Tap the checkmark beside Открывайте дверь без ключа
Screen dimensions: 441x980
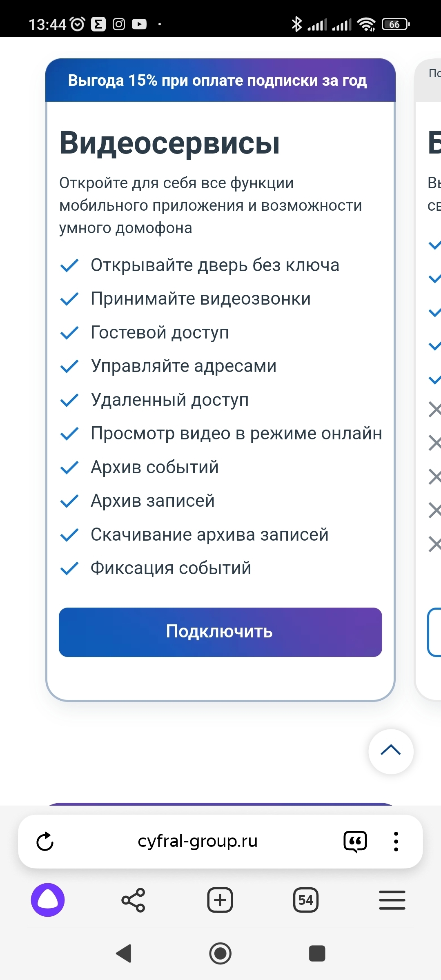click(69, 265)
